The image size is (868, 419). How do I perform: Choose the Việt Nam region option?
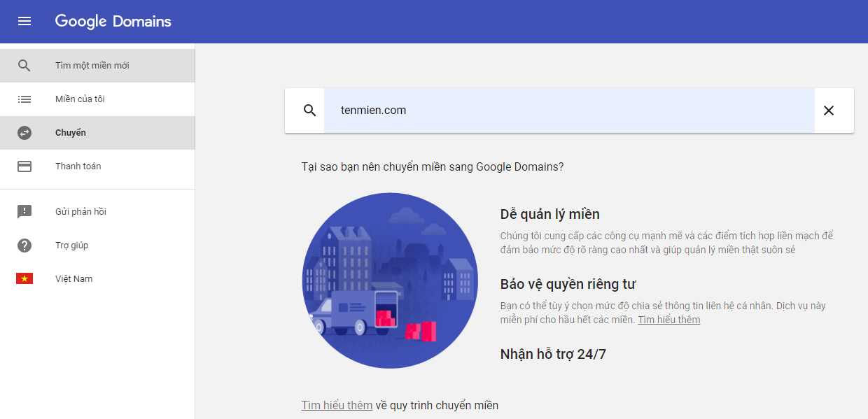(x=97, y=279)
